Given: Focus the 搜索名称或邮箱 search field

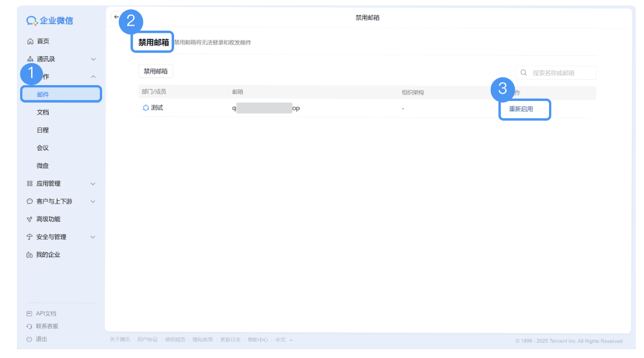Looking at the screenshot, I should 556,73.
